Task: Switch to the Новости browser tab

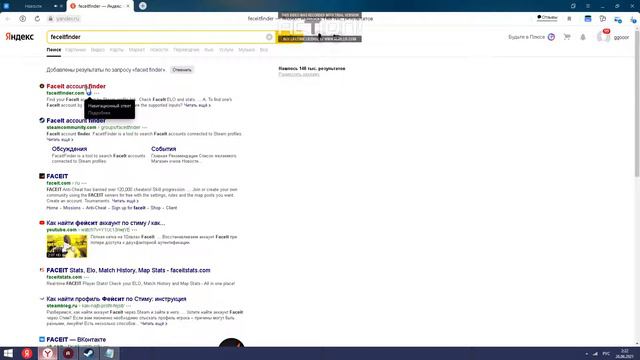Action: 33,6
